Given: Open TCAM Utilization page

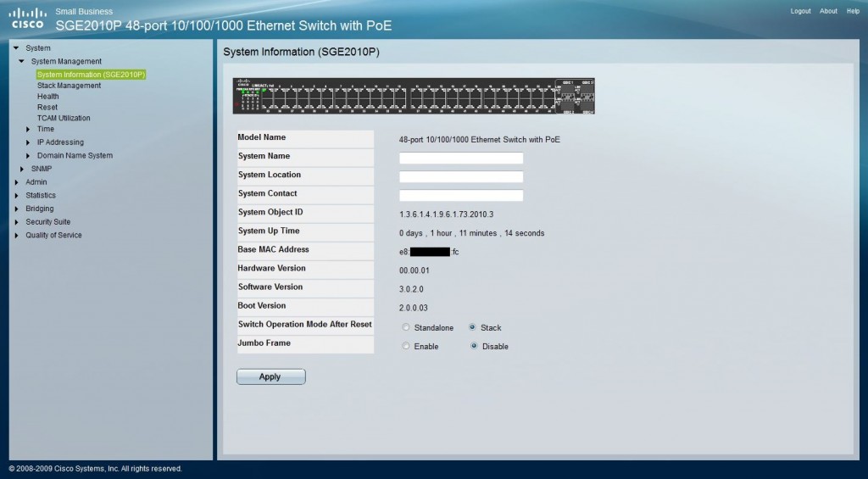Looking at the screenshot, I should (64, 118).
